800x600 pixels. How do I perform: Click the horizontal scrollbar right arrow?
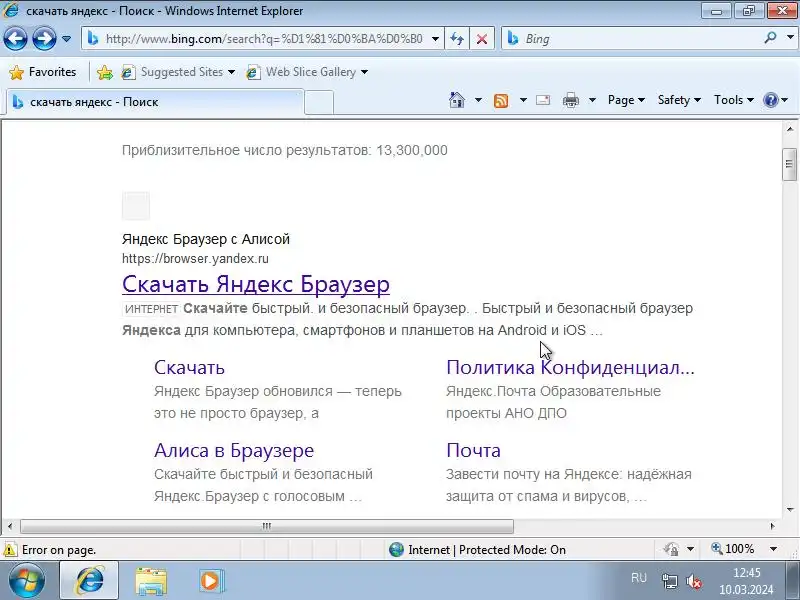(x=772, y=526)
